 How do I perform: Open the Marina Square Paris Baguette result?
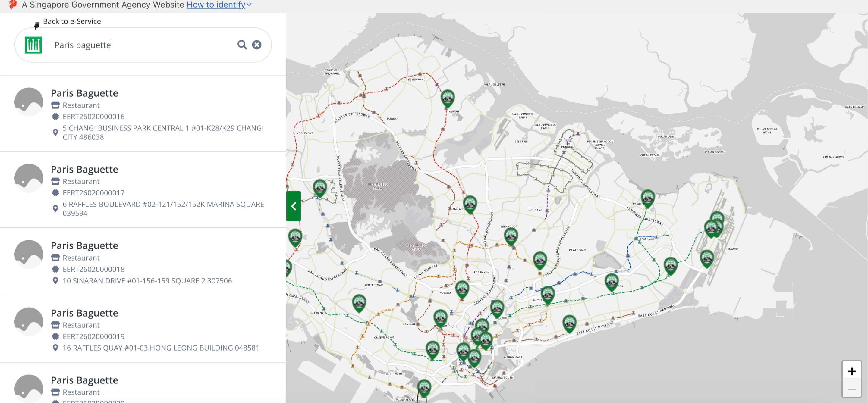[x=84, y=169]
